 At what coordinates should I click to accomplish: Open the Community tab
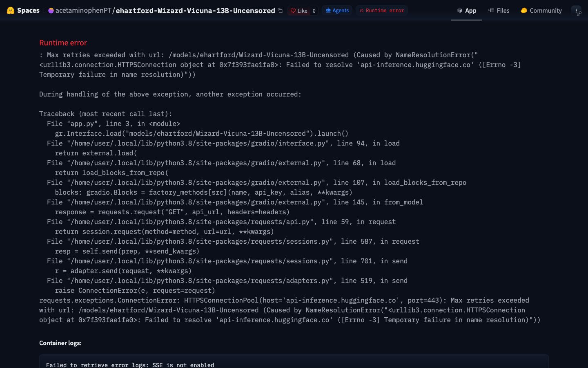coord(541,11)
